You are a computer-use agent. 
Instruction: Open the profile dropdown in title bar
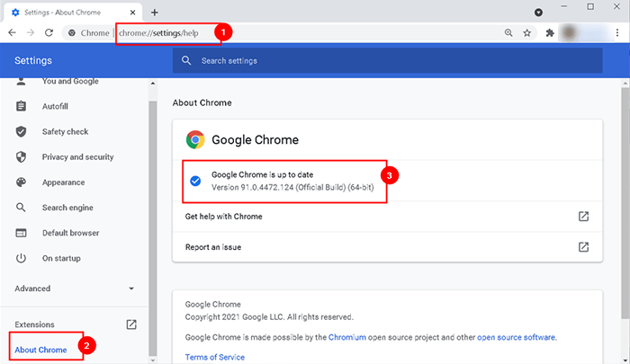[x=539, y=13]
